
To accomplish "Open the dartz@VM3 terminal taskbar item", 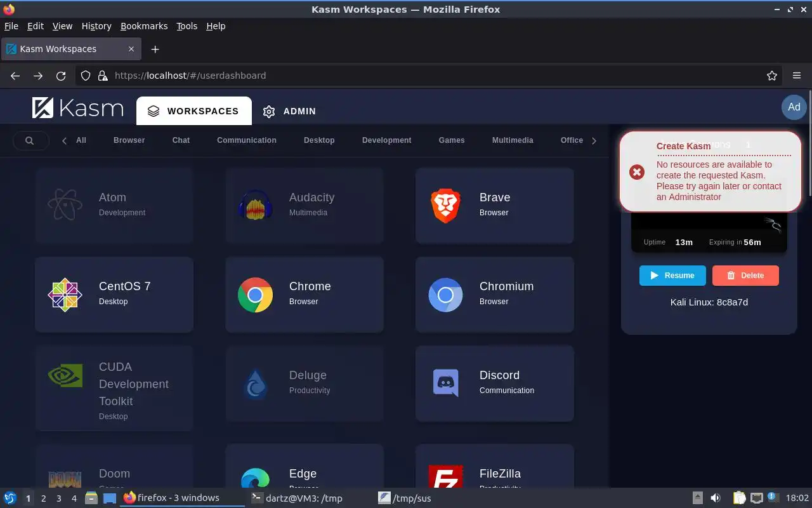I will tap(297, 498).
